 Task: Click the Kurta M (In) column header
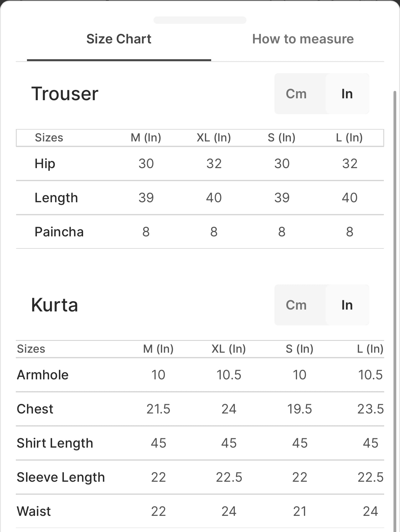(158, 349)
